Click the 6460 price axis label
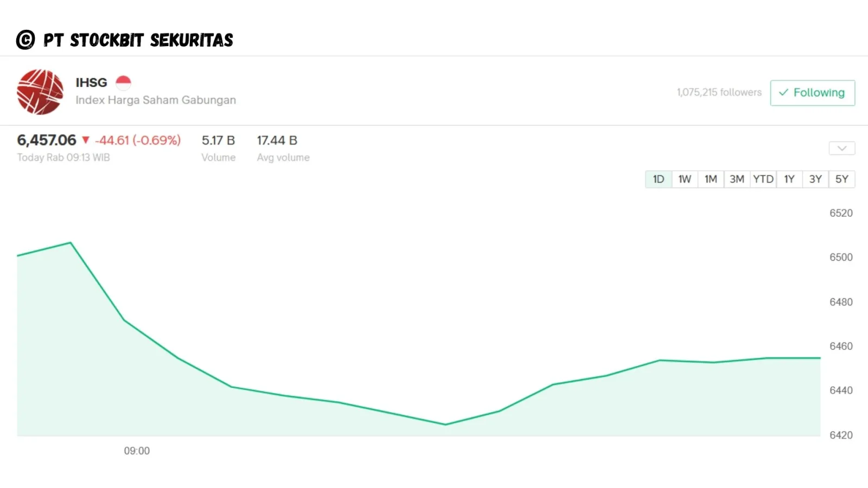 (841, 346)
